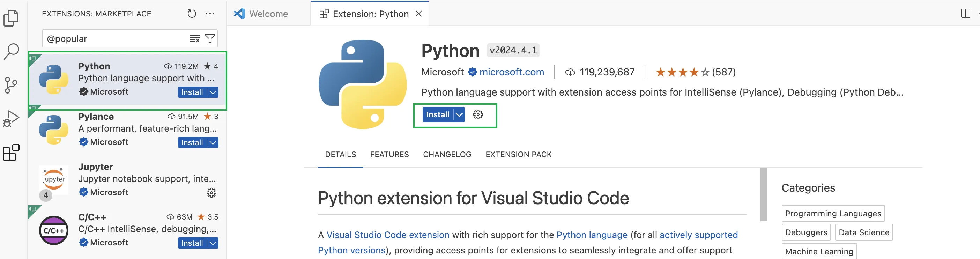Clear extensions search results icon
The width and height of the screenshot is (980, 259).
(x=194, y=38)
